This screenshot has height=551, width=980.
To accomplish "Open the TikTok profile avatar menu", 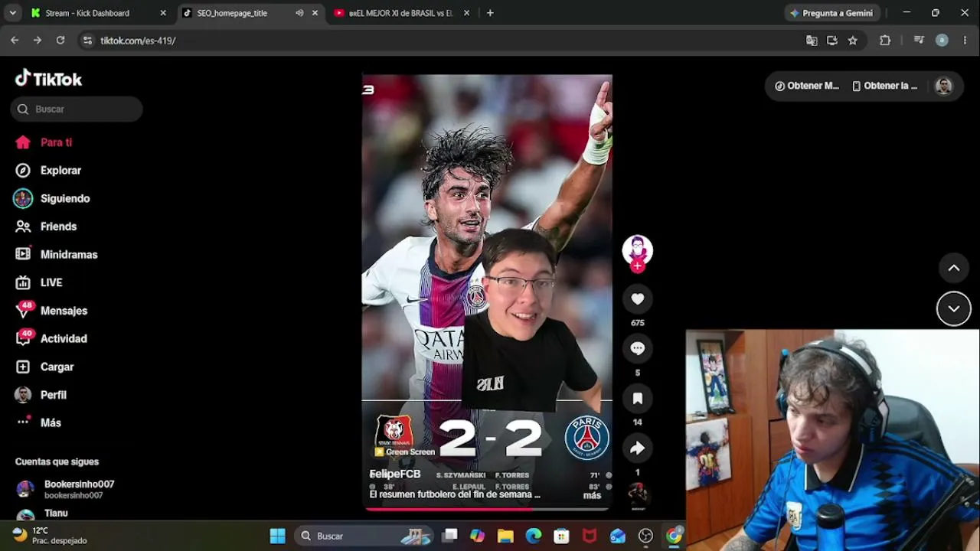I will pos(943,86).
